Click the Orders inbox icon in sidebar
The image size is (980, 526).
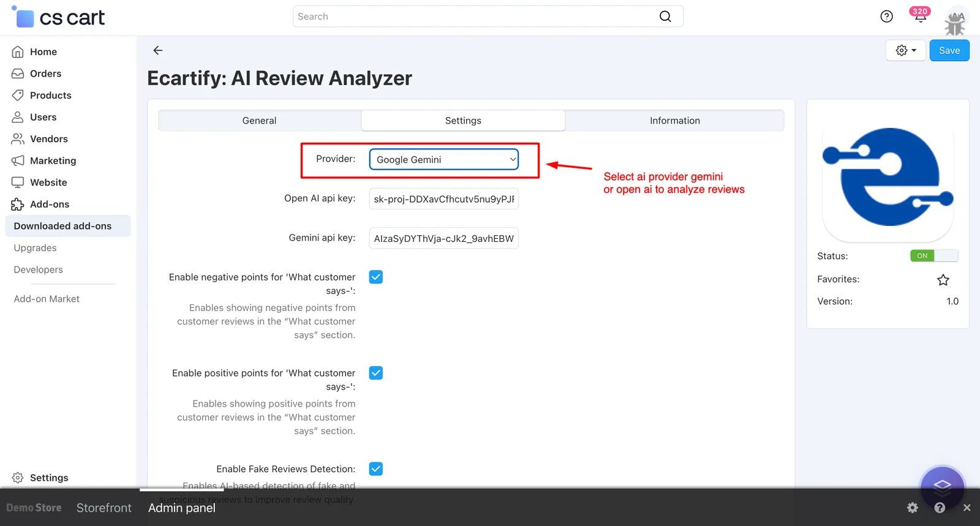[18, 73]
